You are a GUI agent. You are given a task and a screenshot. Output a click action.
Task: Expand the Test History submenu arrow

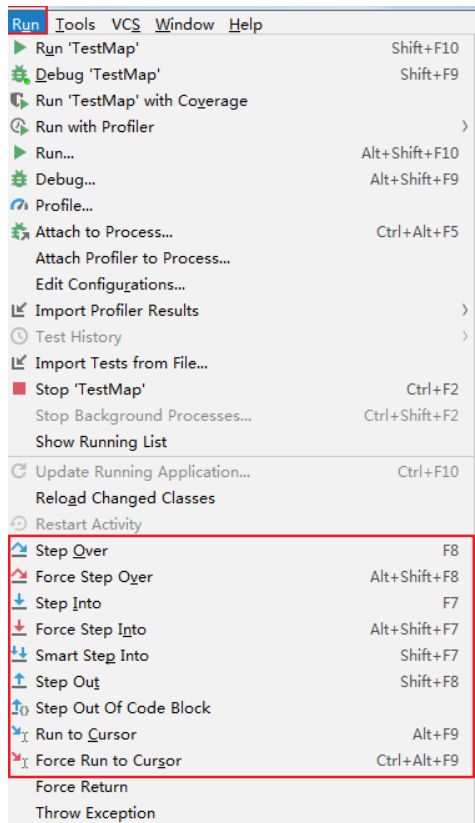[x=465, y=336]
